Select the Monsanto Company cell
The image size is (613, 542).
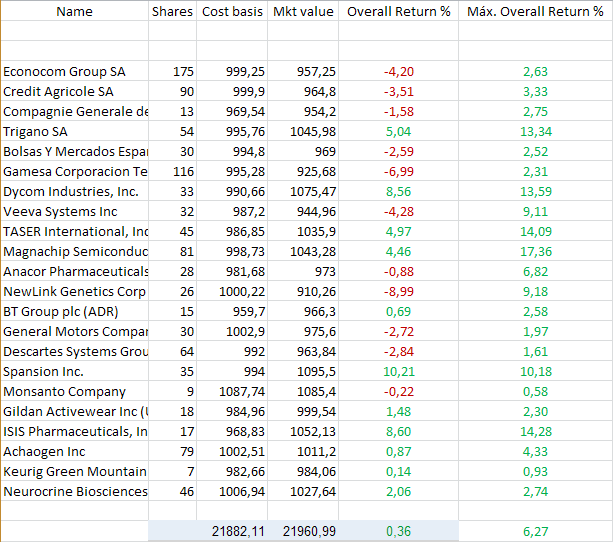coord(75,391)
